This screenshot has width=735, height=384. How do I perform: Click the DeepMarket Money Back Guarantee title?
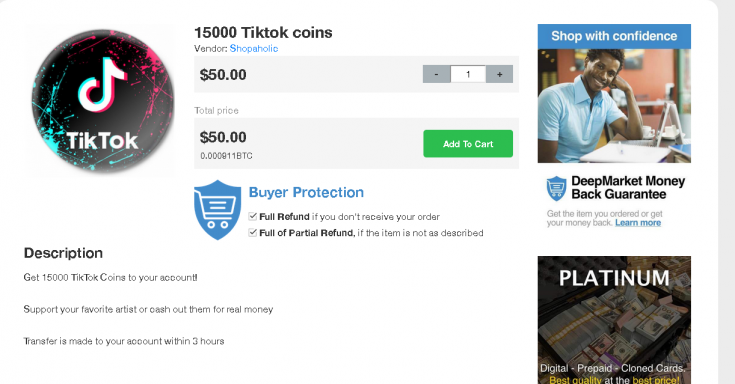[x=628, y=188]
